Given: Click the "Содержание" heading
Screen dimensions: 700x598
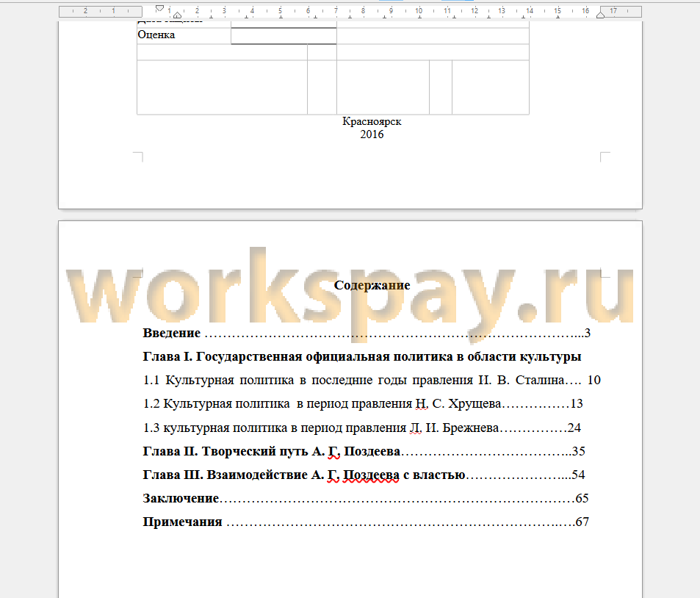Looking at the screenshot, I should pyautogui.click(x=372, y=285).
